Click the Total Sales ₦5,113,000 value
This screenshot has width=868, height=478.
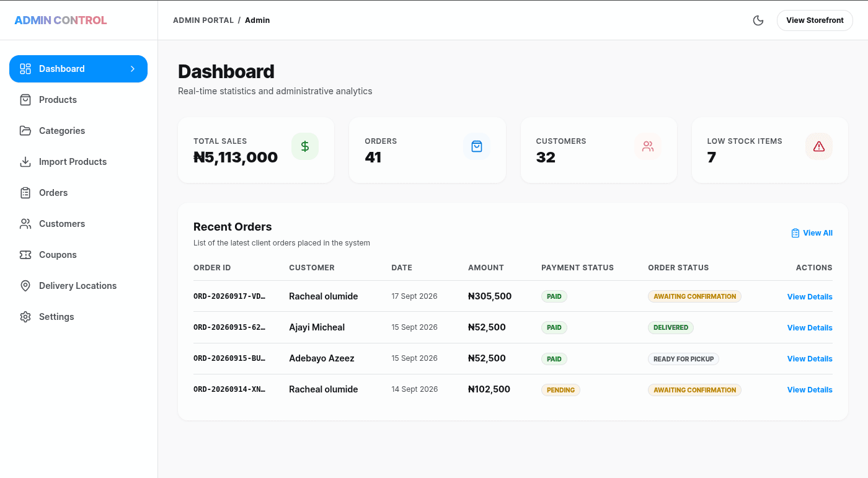[236, 157]
